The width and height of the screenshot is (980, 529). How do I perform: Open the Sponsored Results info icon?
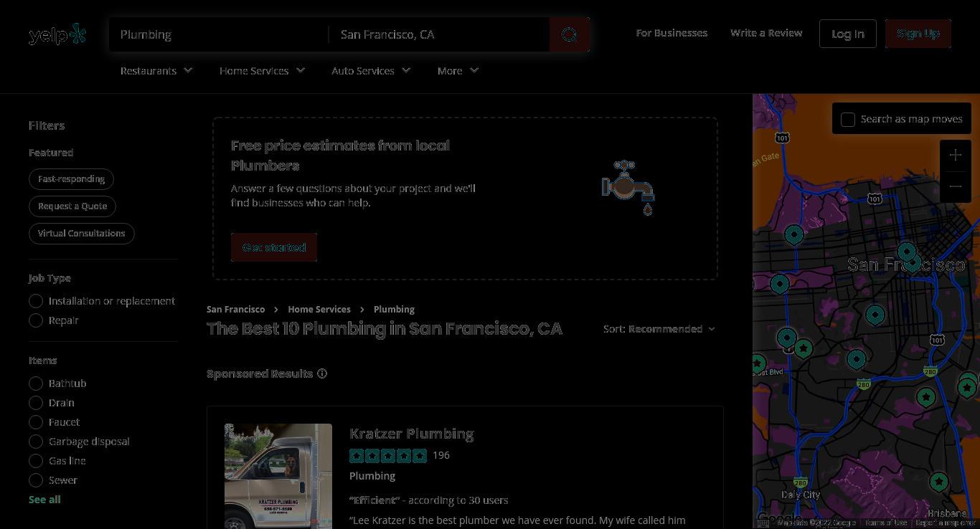[x=322, y=373]
